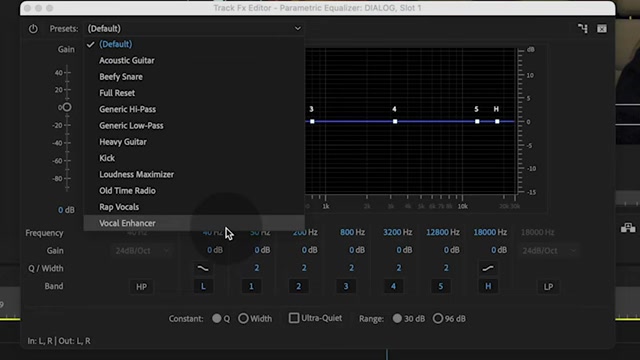Toggle band 5 button
The height and width of the screenshot is (360, 640).
click(440, 287)
